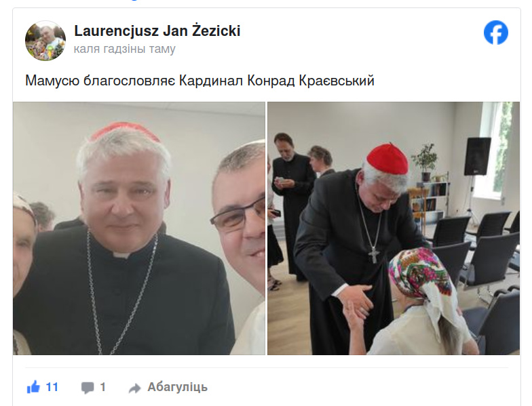Click the thumbs-up like icon
Image resolution: width=532 pixels, height=406 pixels.
coord(33,387)
